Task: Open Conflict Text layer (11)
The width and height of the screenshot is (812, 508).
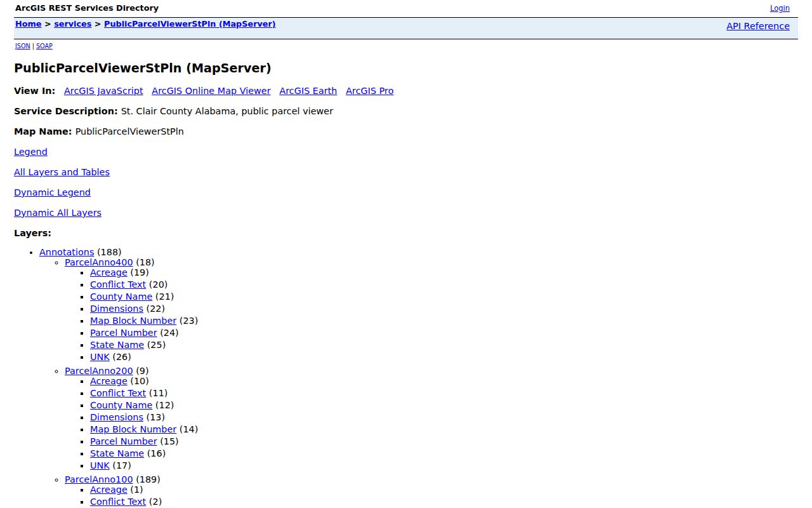Action: click(x=118, y=393)
